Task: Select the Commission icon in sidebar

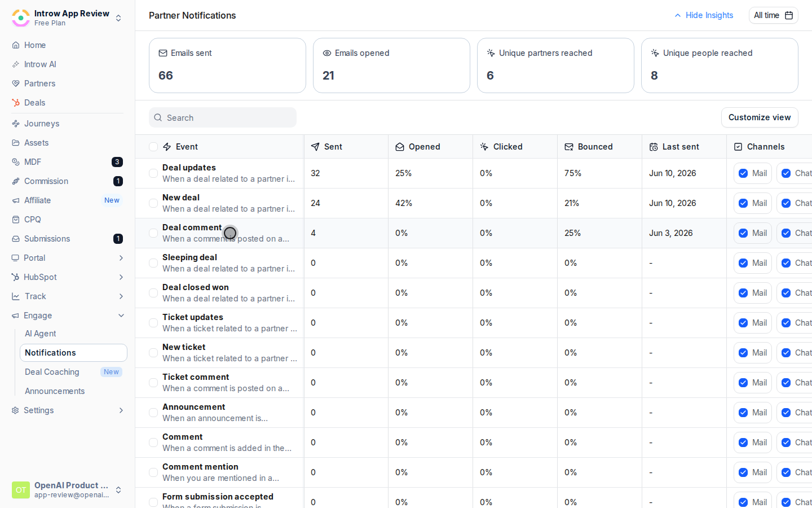Action: pyautogui.click(x=16, y=181)
